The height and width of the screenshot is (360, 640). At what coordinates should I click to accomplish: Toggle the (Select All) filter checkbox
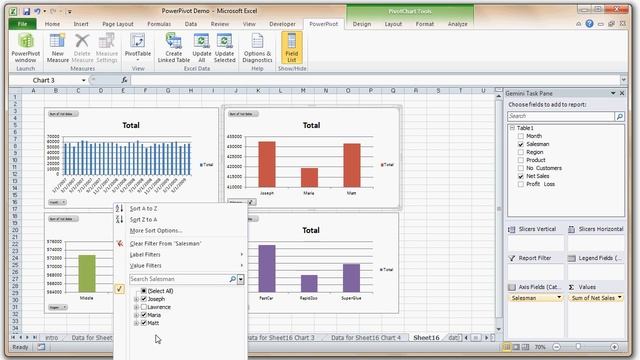pos(144,291)
